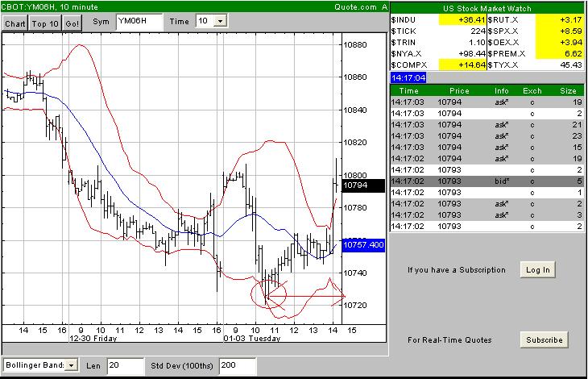Select the ask* trade row with size 21
The image size is (588, 379).
pos(487,125)
